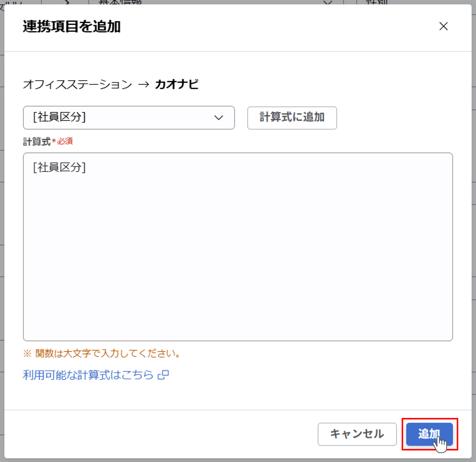Focus the 計算式 text area
Screen dimensions: 476x462
click(x=238, y=247)
